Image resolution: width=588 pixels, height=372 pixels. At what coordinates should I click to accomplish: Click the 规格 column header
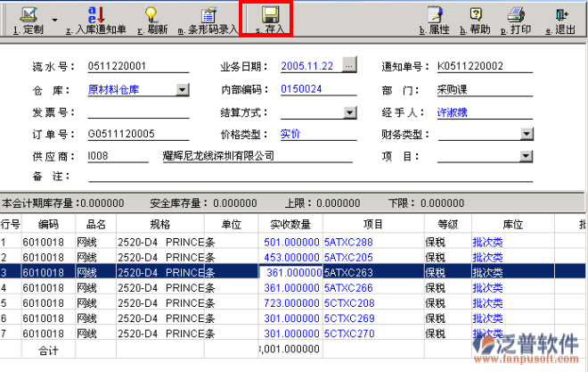tap(160, 224)
